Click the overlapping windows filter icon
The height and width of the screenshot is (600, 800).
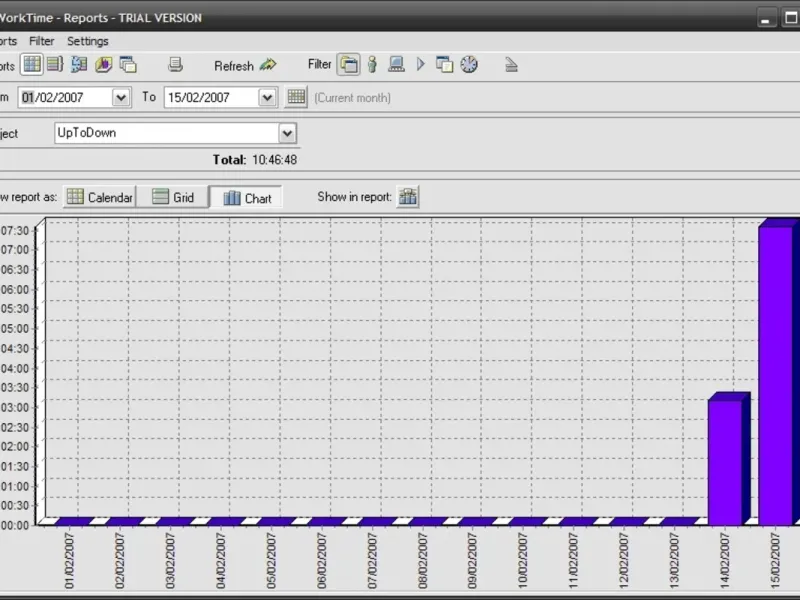click(x=444, y=65)
